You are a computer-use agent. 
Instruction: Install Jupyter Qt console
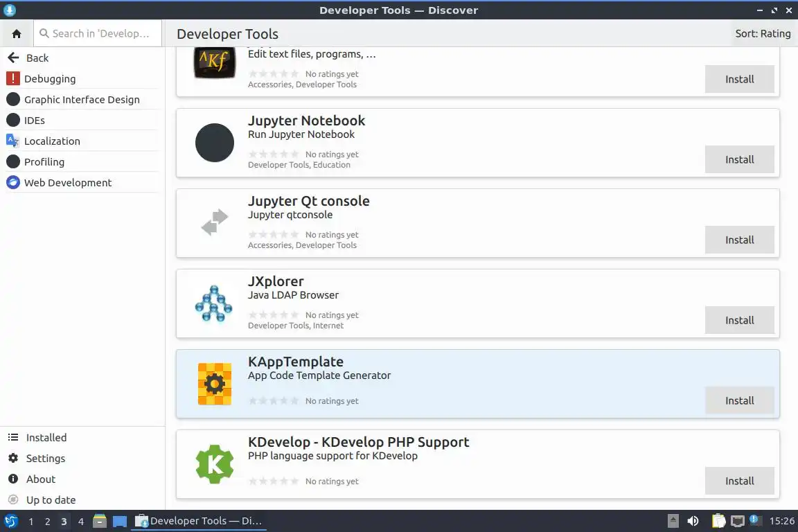740,240
